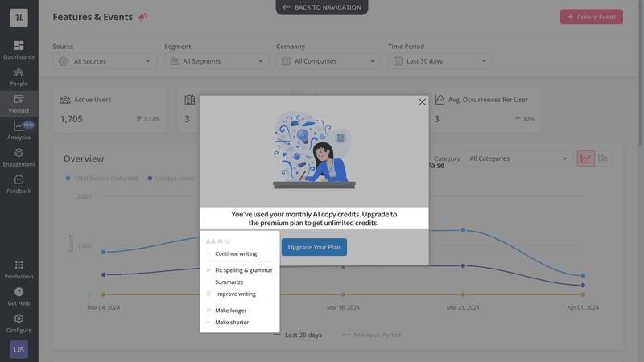The image size is (644, 362).
Task: Open Feedback in the sidebar
Action: [x=19, y=180]
